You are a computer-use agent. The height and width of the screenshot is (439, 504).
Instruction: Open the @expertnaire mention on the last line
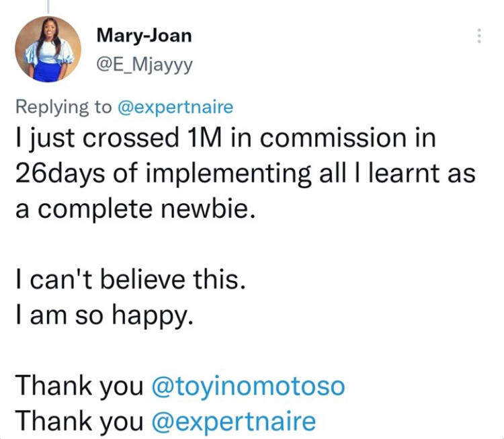[234, 421]
